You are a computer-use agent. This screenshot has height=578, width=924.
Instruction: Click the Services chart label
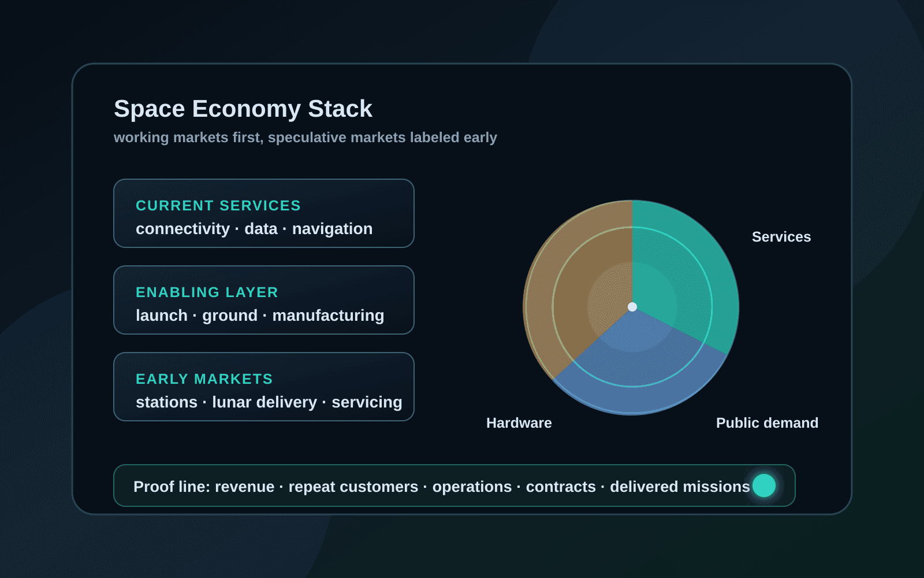781,237
